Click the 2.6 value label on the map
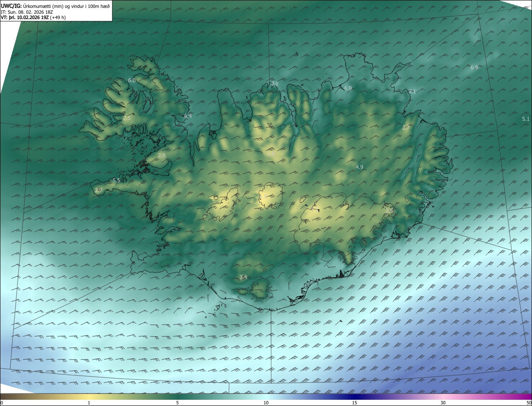Screen dimensions: 532x406 click(x=389, y=211)
